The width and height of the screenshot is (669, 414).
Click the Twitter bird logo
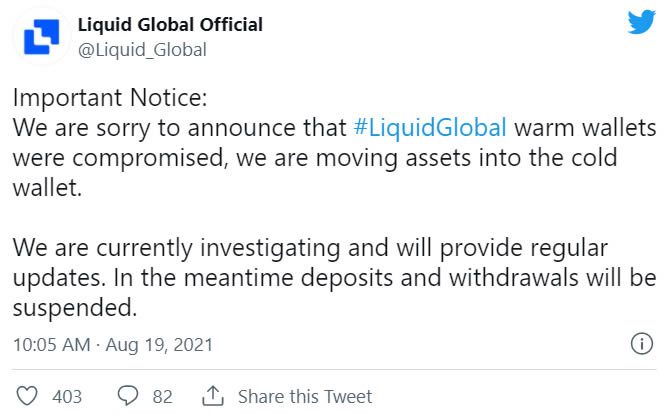tap(641, 22)
